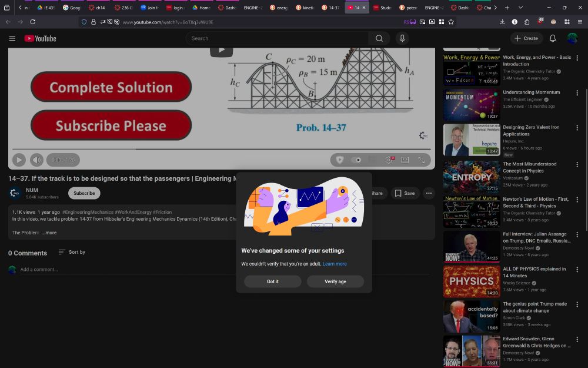This screenshot has height=368, width=588.
Task: Start a voice search with the microphone
Action: click(402, 38)
